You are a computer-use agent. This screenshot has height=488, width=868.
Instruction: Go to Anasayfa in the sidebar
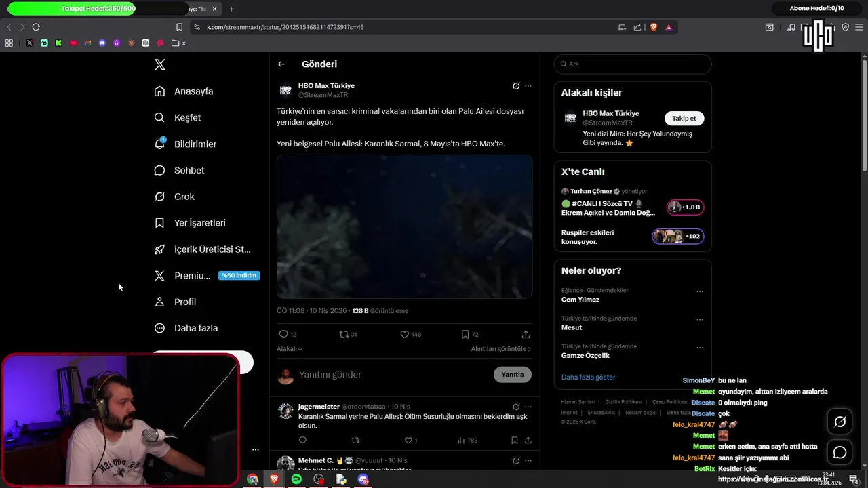pos(184,91)
